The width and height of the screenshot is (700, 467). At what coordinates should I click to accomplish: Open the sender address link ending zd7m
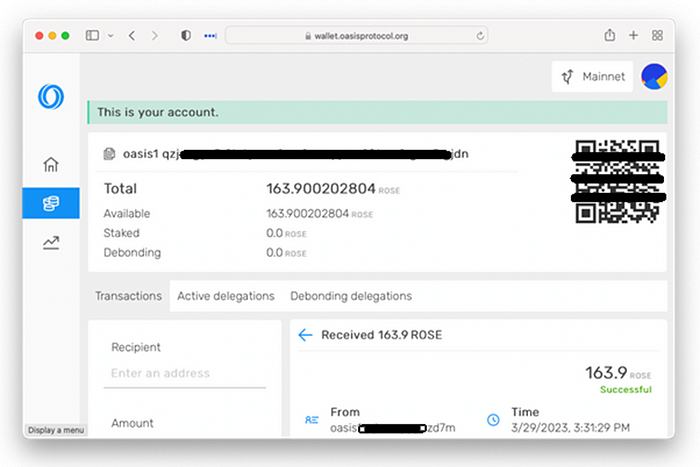pos(393,428)
